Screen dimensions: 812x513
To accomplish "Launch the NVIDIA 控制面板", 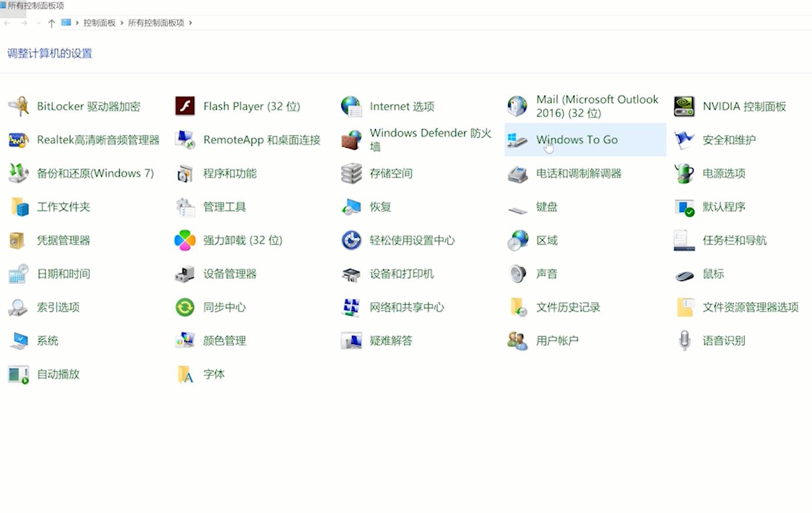I will [741, 106].
